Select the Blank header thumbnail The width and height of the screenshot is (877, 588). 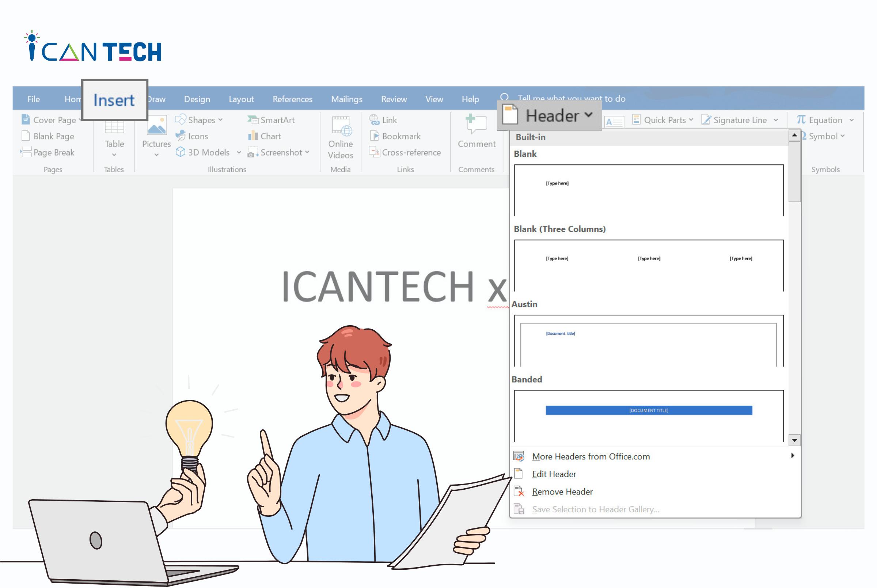coord(648,190)
